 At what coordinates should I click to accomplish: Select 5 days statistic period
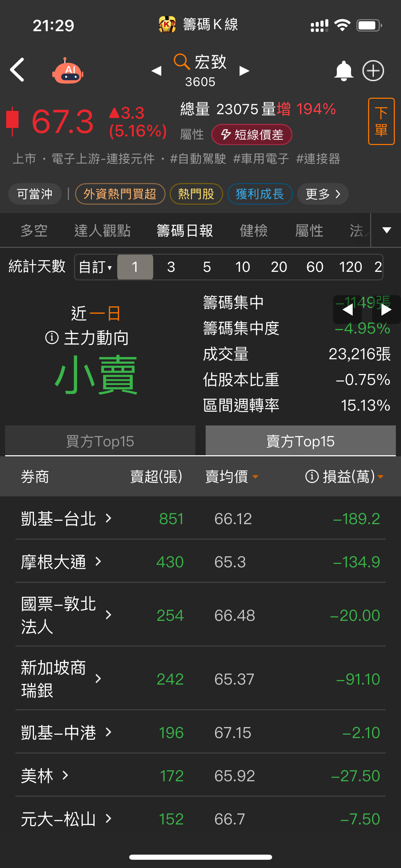pos(207,267)
